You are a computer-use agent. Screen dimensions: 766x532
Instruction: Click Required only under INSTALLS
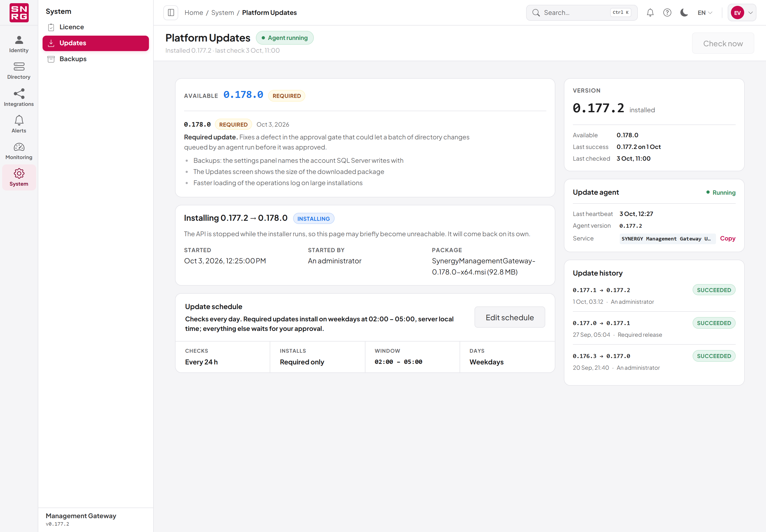(302, 362)
